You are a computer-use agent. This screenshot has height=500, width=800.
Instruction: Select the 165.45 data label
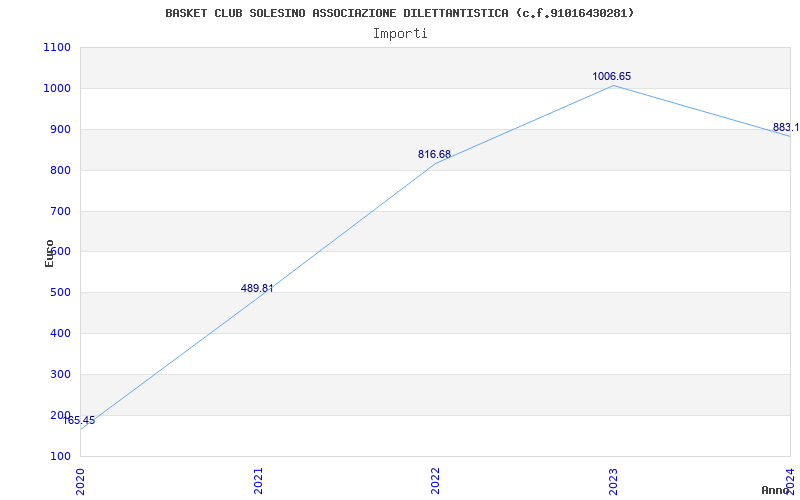pos(79,420)
